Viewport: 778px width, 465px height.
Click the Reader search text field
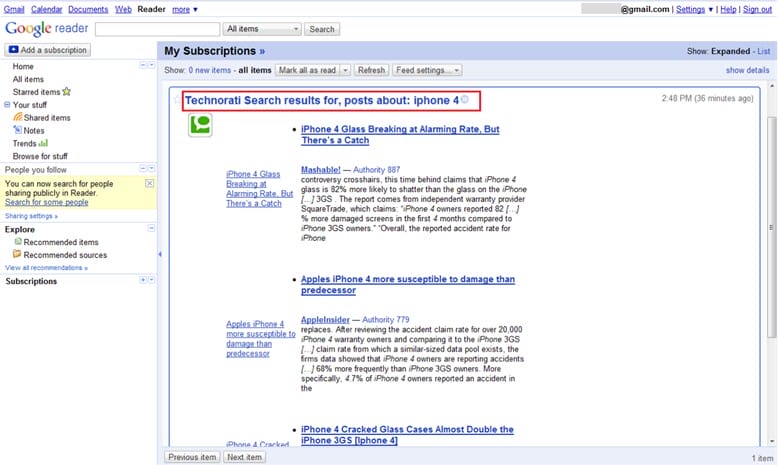(157, 30)
